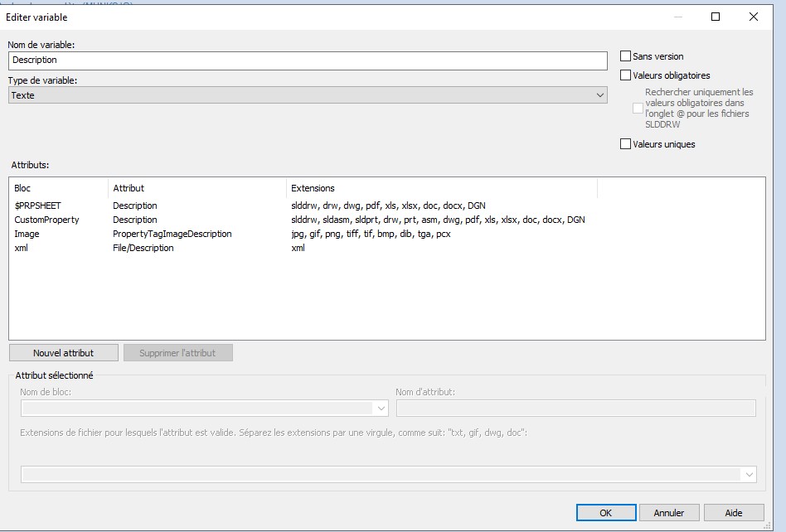Click the Attribut column header
This screenshot has height=532, width=786.
click(x=197, y=188)
